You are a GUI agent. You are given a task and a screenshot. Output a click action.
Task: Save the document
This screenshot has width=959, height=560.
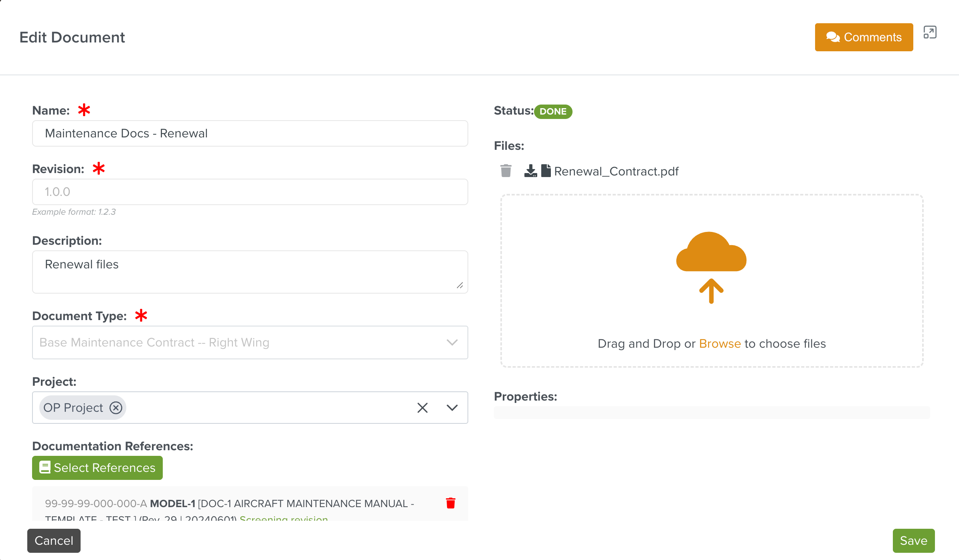pyautogui.click(x=914, y=541)
